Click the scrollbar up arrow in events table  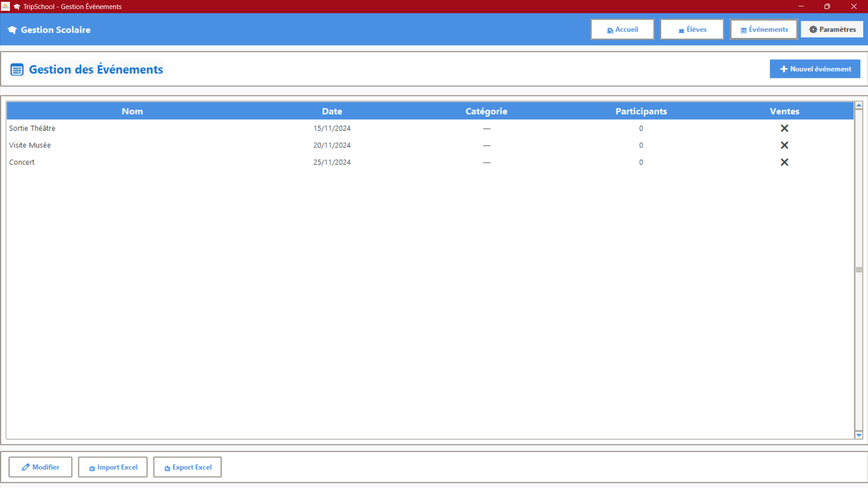pos(859,105)
